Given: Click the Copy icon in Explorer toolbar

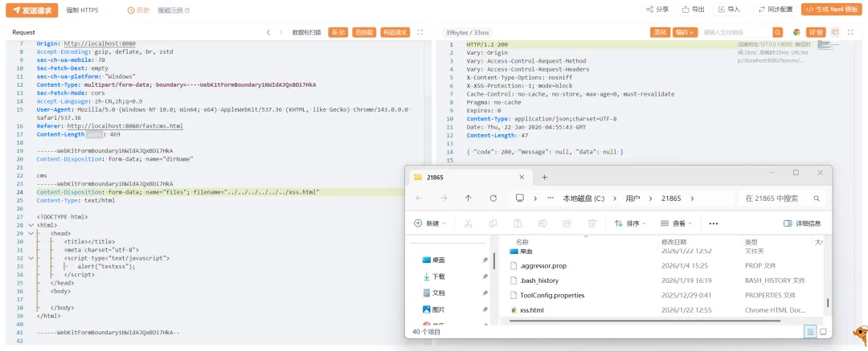Looking at the screenshot, I should [x=493, y=223].
